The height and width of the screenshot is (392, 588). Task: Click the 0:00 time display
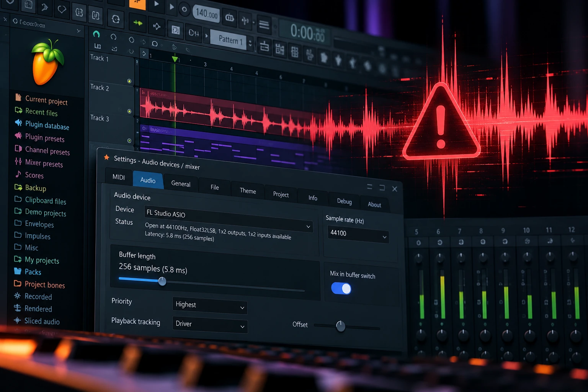tap(307, 33)
